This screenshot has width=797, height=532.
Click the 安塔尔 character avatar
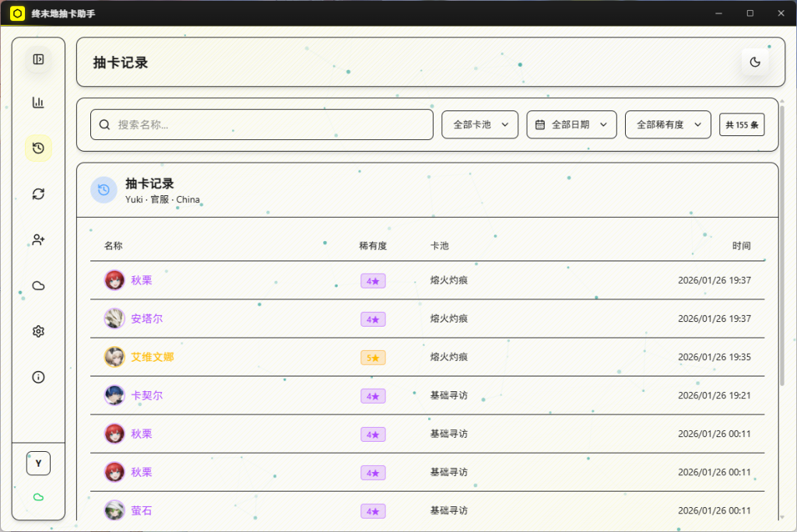(x=114, y=319)
